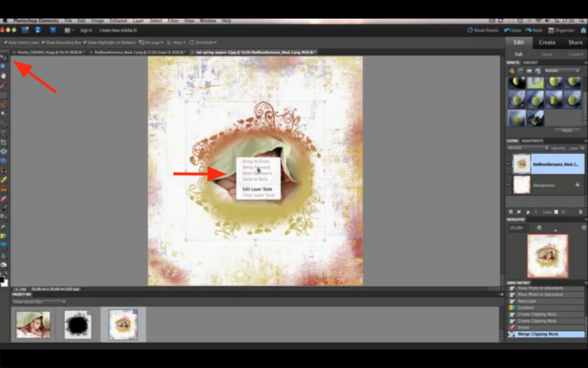Switch to the Create tab

(x=547, y=42)
